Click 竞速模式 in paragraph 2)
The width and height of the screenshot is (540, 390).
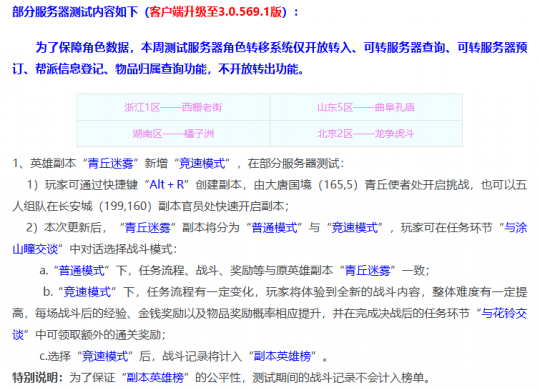(354, 228)
